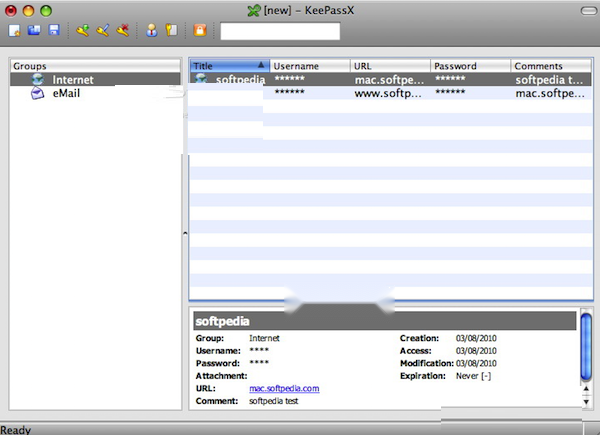This screenshot has width=600, height=435.
Task: Select the softpedia entry title
Action: point(240,80)
